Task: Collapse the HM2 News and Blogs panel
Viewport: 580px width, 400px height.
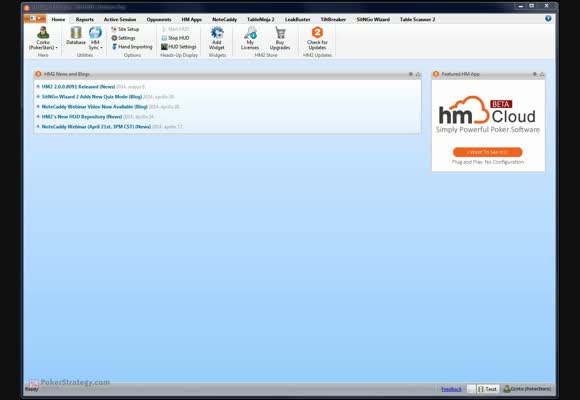Action: click(x=418, y=74)
